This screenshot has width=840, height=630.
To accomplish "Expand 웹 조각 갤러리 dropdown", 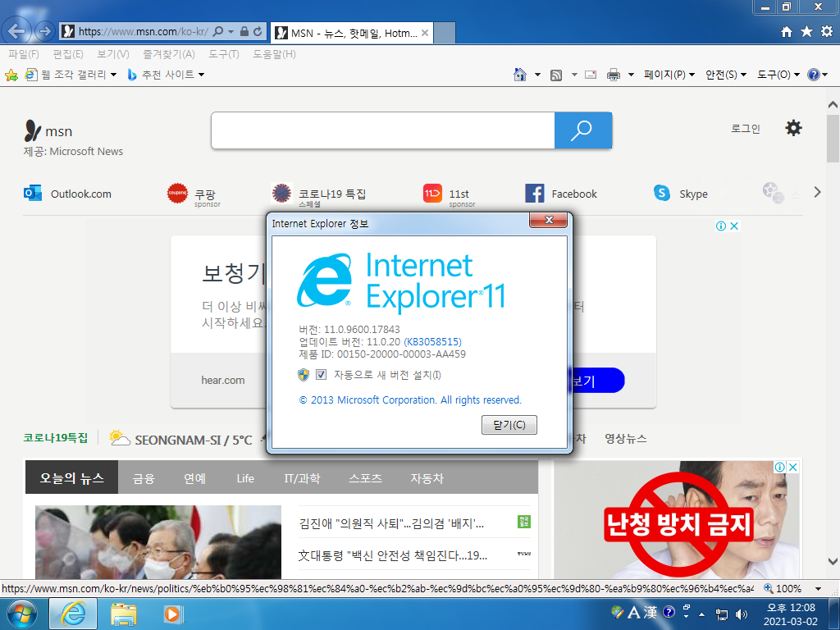I will (x=113, y=75).
